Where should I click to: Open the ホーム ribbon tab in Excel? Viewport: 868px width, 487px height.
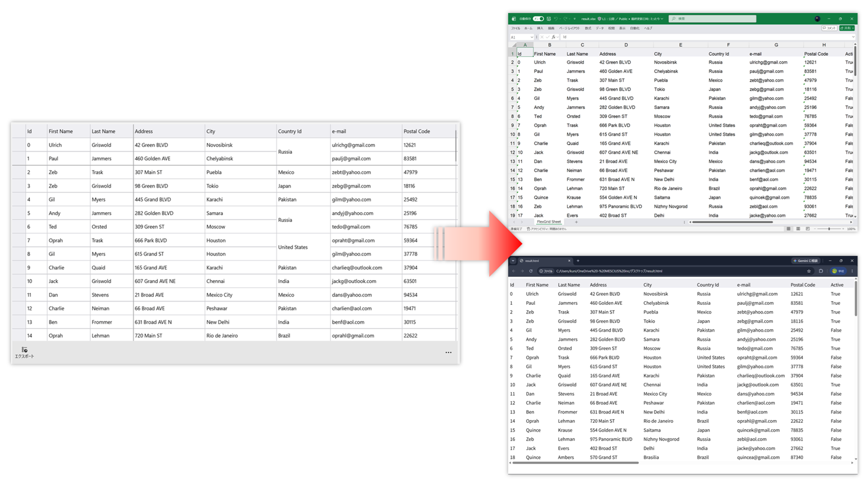pyautogui.click(x=528, y=28)
